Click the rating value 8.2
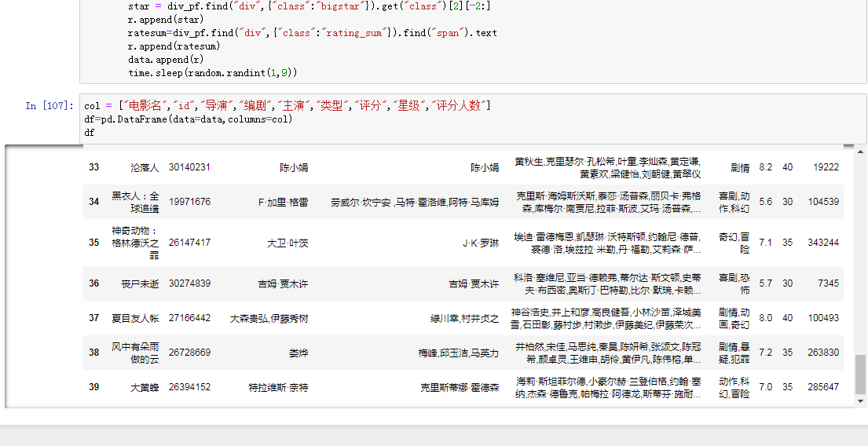 (x=766, y=167)
